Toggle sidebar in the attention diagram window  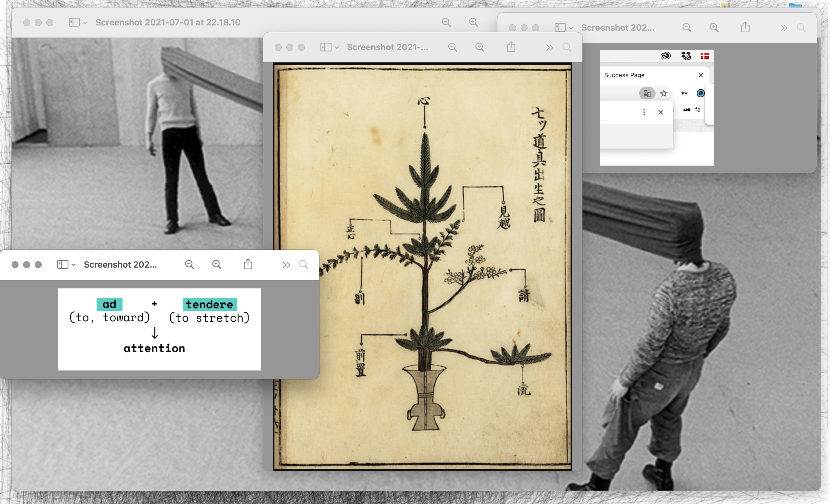[63, 265]
